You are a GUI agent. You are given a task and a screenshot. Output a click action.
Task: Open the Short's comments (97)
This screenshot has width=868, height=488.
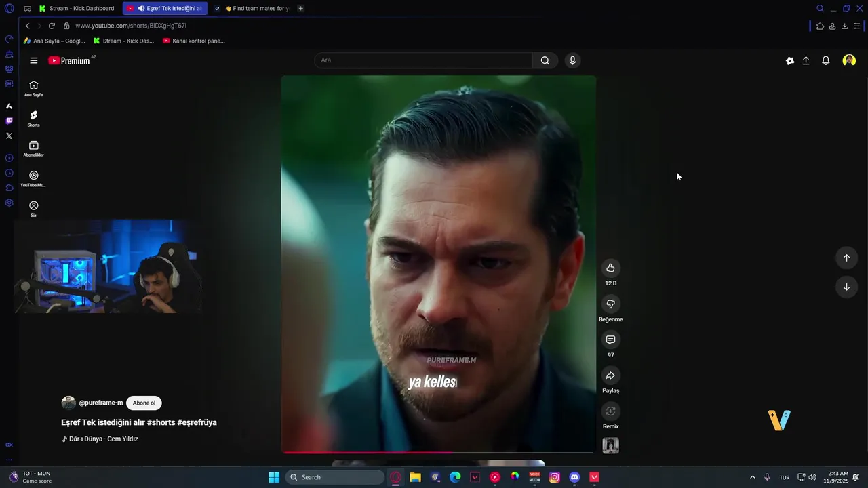coord(610,340)
